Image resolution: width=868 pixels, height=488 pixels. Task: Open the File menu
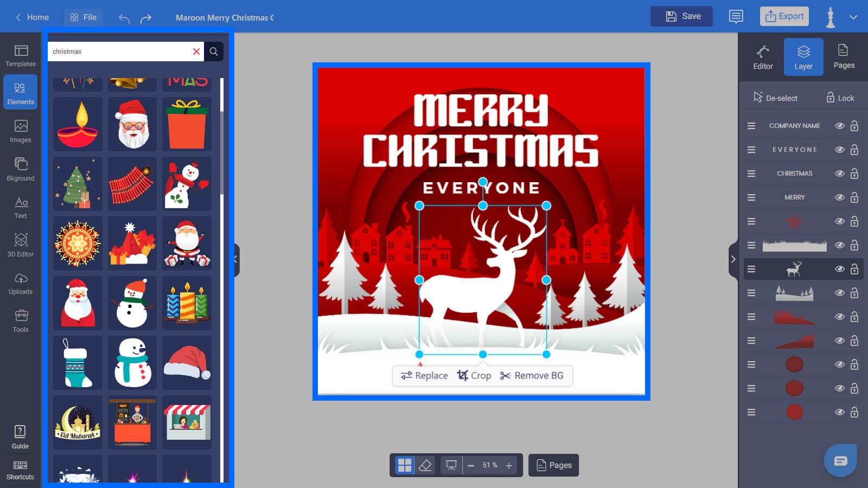pos(83,17)
